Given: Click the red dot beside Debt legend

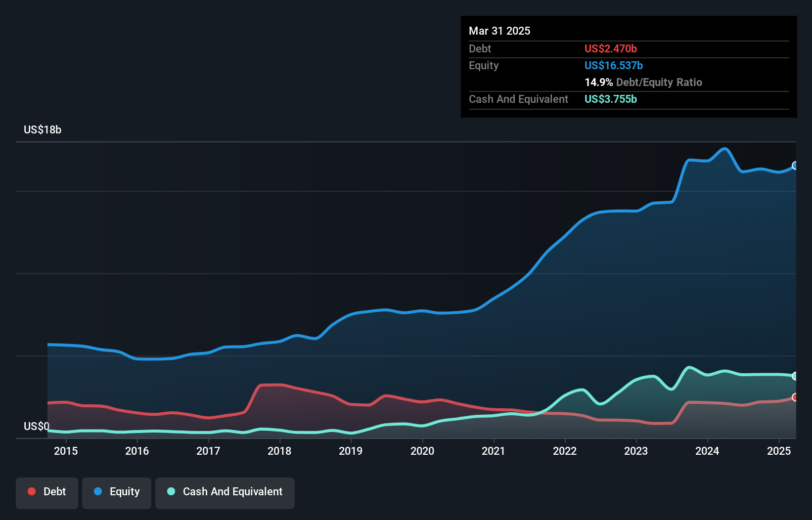Looking at the screenshot, I should 32,491.
